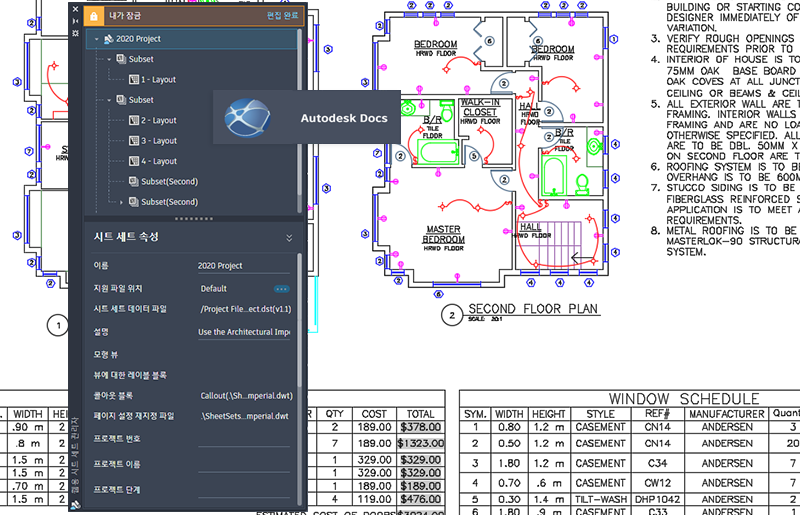The width and height of the screenshot is (800, 515).
Task: Collapse the first Subset node
Action: coord(109,59)
